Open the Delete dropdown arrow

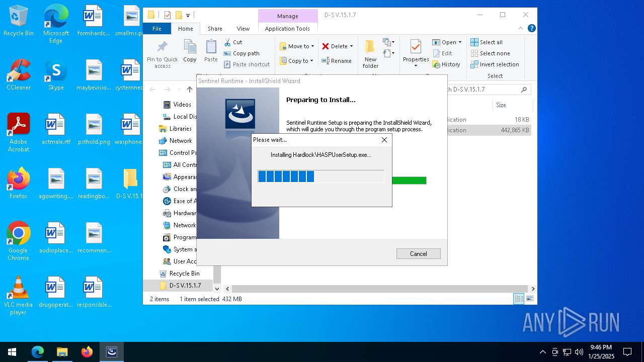coord(351,46)
